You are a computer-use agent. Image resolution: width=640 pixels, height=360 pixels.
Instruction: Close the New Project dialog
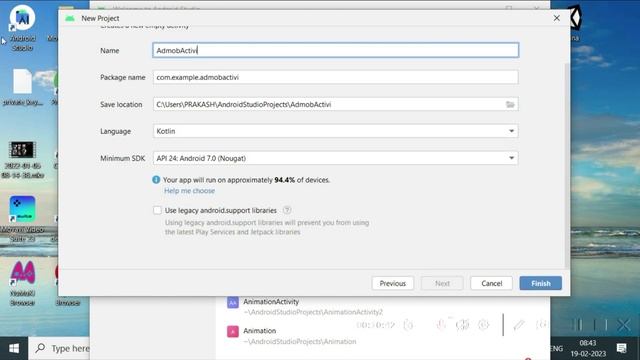(x=557, y=18)
